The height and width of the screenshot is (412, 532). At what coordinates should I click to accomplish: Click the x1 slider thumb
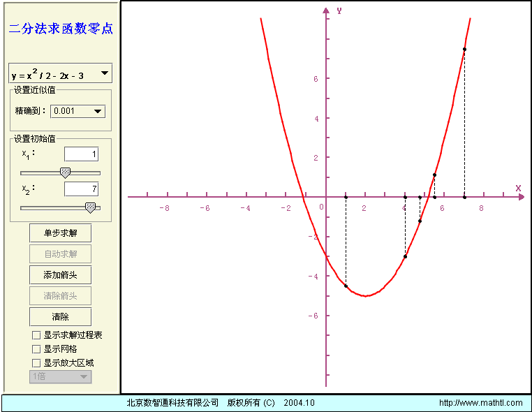tap(65, 172)
